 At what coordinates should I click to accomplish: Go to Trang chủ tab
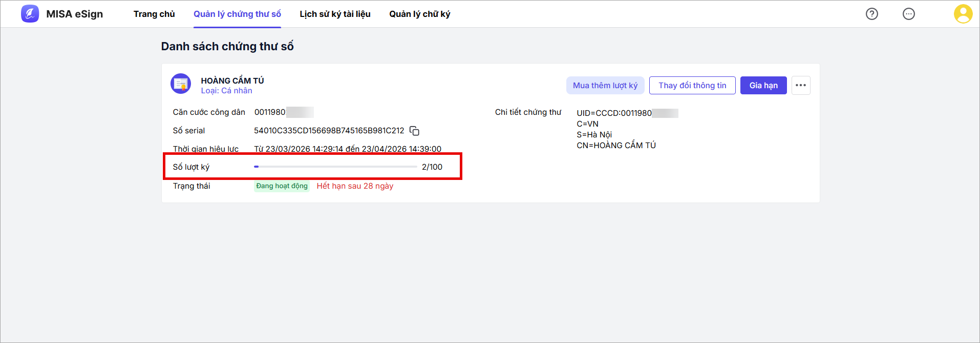coord(154,14)
